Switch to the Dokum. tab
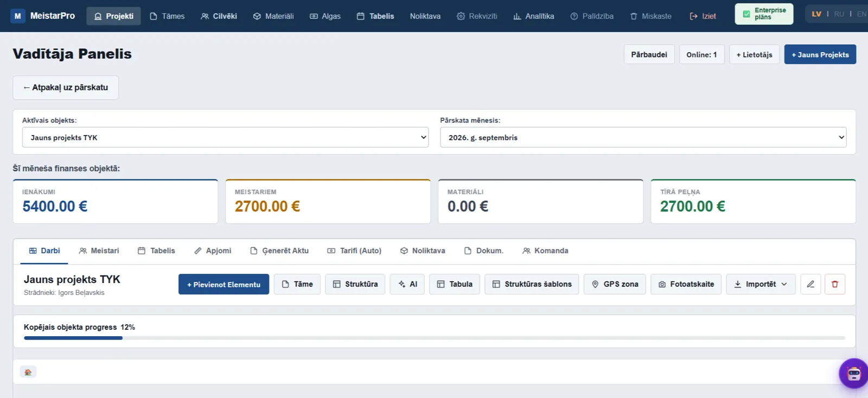 484,251
